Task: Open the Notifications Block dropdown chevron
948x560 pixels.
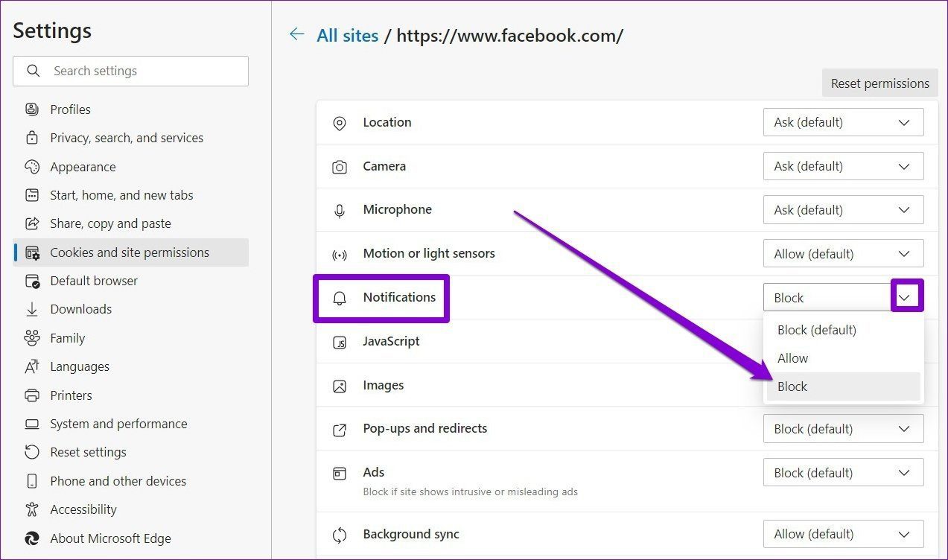Action: 906,296
